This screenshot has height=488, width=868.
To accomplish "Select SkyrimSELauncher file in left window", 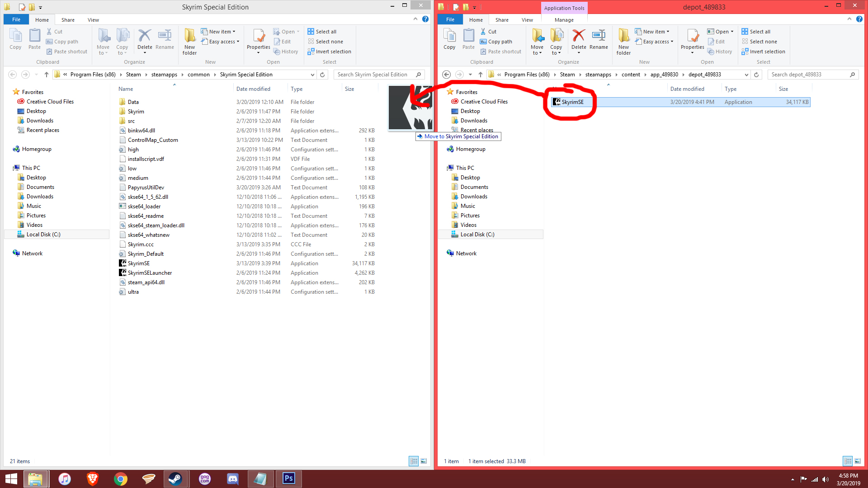I will point(150,273).
